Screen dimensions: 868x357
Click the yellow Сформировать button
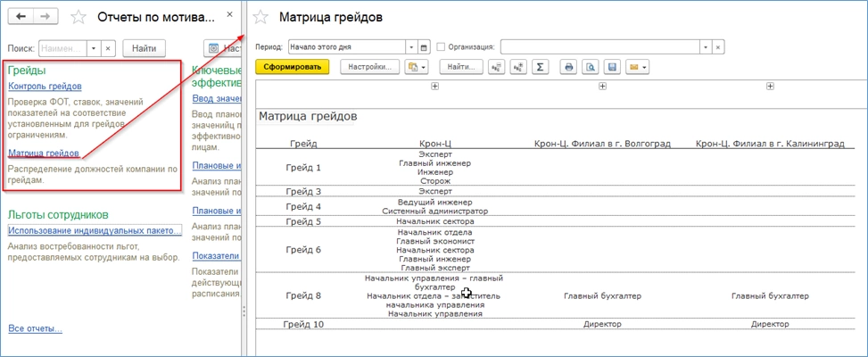[x=293, y=67]
